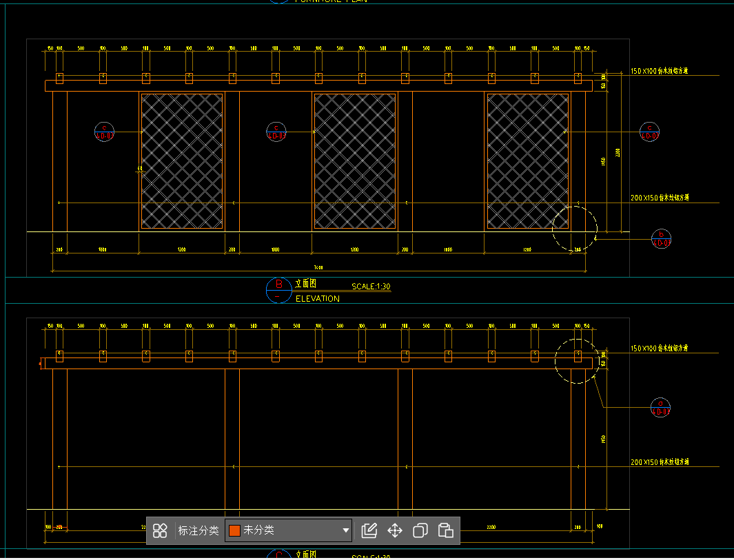Click the edit annotation pencil icon
The image size is (734, 560).
click(x=369, y=530)
